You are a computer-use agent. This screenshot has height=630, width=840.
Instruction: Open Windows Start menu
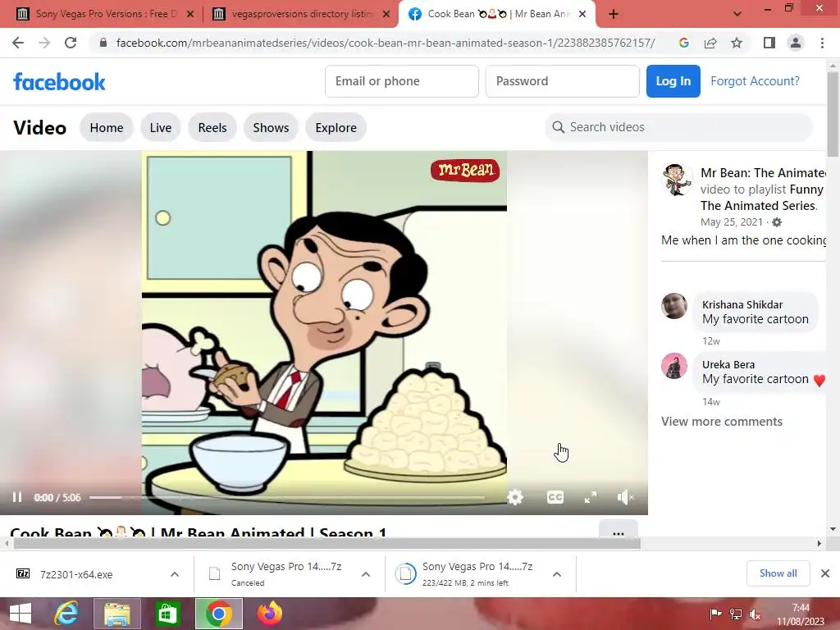(x=21, y=614)
